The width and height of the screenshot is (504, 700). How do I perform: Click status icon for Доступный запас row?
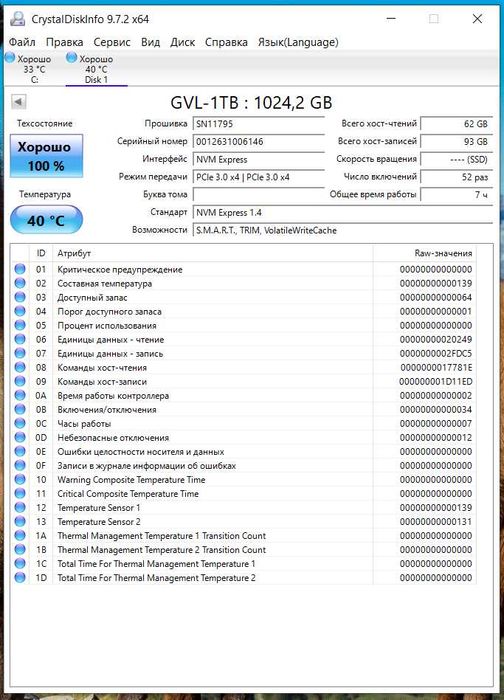pyautogui.click(x=20, y=297)
